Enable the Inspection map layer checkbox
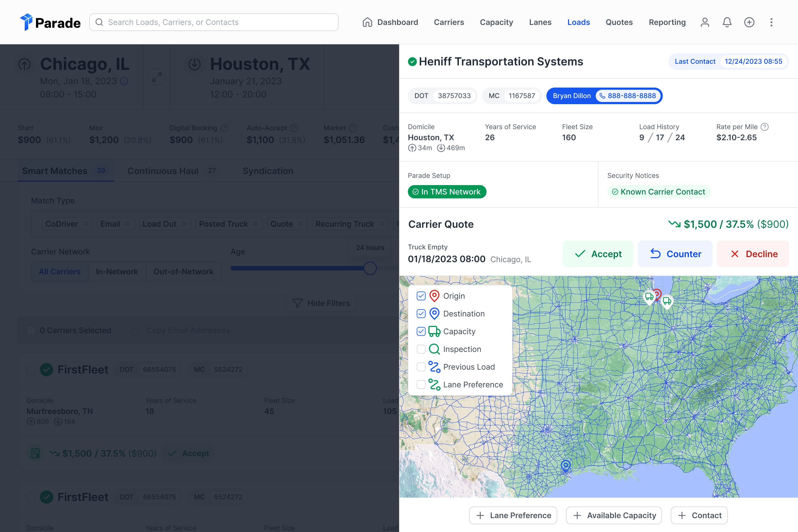This screenshot has height=532, width=798. pos(421,349)
